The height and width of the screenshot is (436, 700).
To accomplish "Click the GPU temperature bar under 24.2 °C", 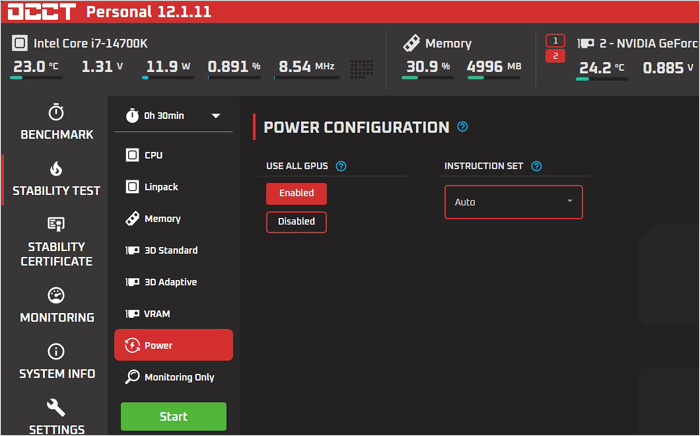I will click(x=602, y=79).
